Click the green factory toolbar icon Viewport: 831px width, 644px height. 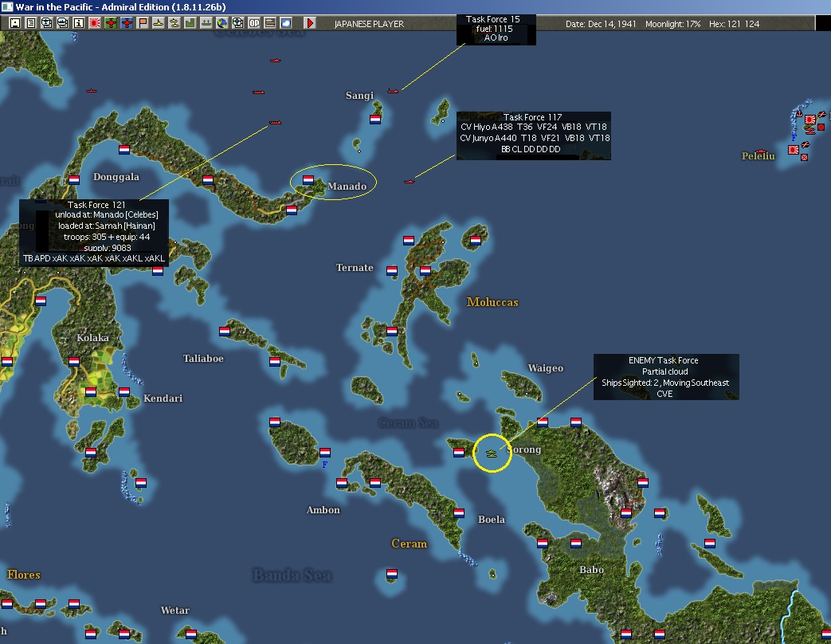pos(190,23)
